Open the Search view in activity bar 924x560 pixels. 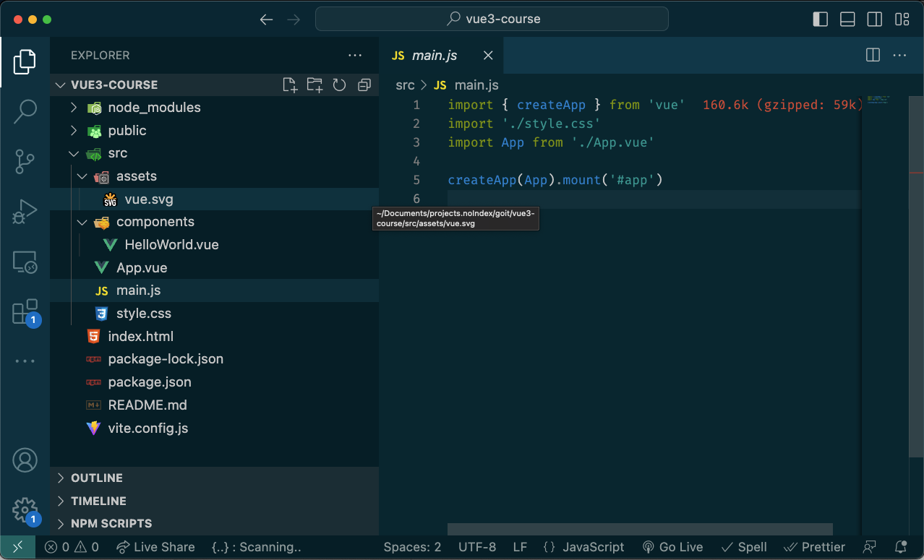pyautogui.click(x=25, y=111)
